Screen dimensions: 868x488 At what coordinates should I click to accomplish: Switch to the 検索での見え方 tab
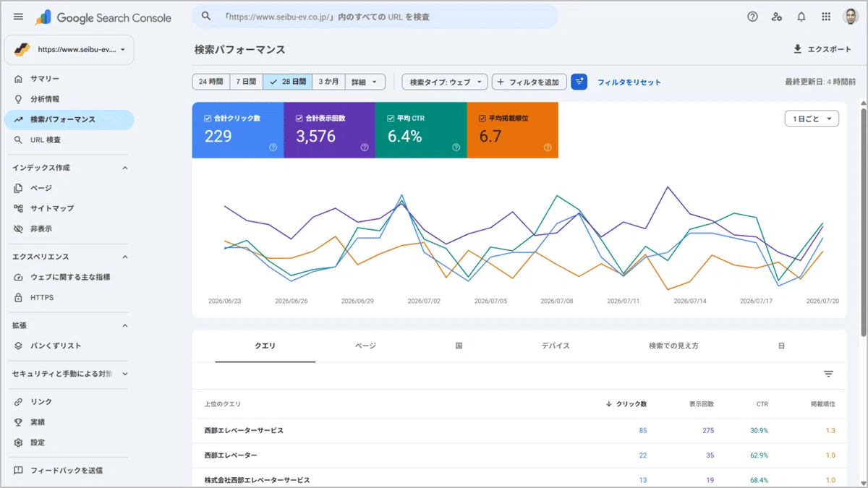coord(673,346)
